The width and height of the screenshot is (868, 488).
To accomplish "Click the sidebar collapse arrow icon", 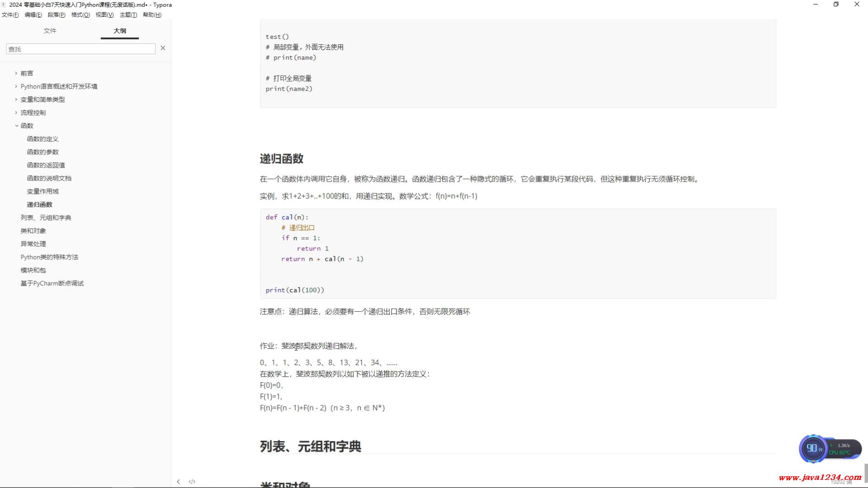I will (178, 482).
